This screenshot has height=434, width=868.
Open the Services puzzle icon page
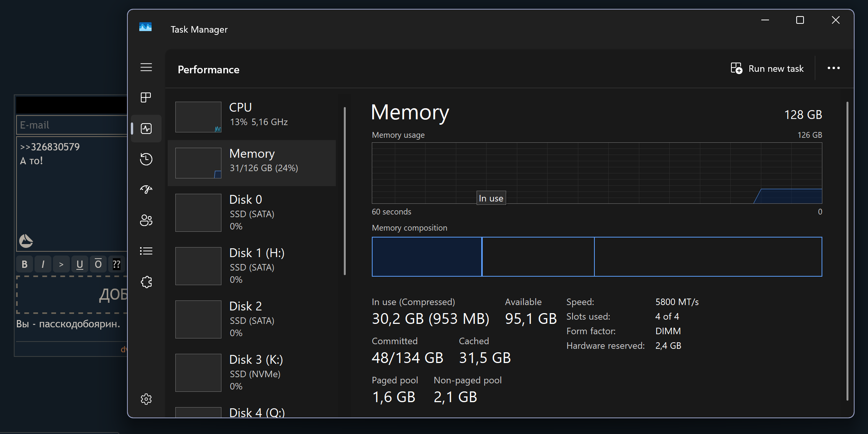[146, 282]
